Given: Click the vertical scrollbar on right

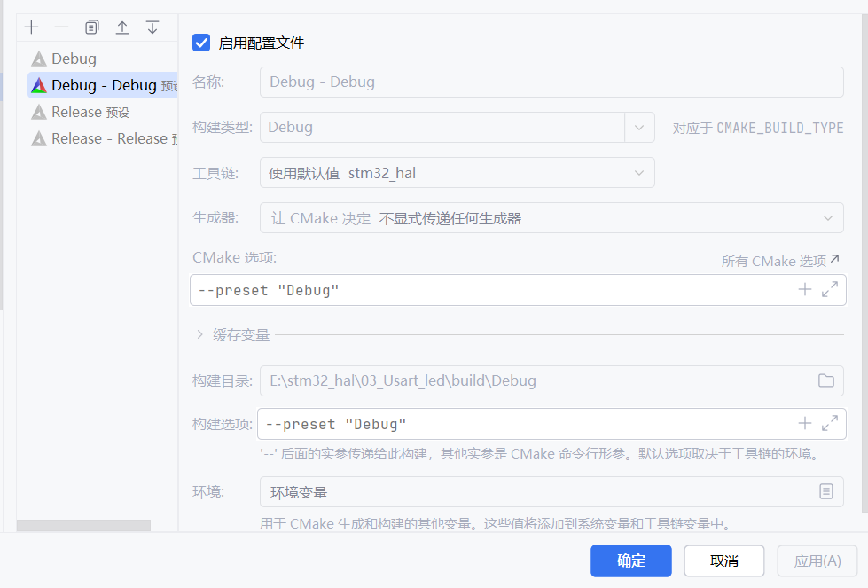Looking at the screenshot, I should coord(864,263).
